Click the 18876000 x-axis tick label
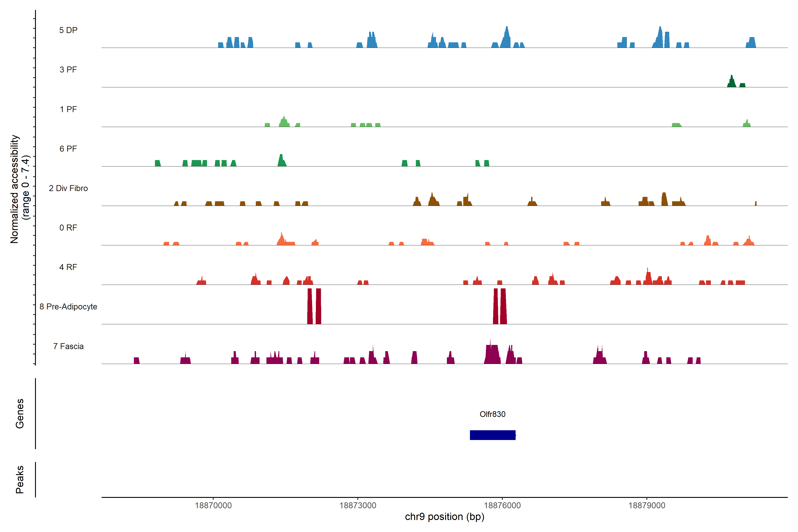The height and width of the screenshot is (532, 798). pyautogui.click(x=502, y=505)
